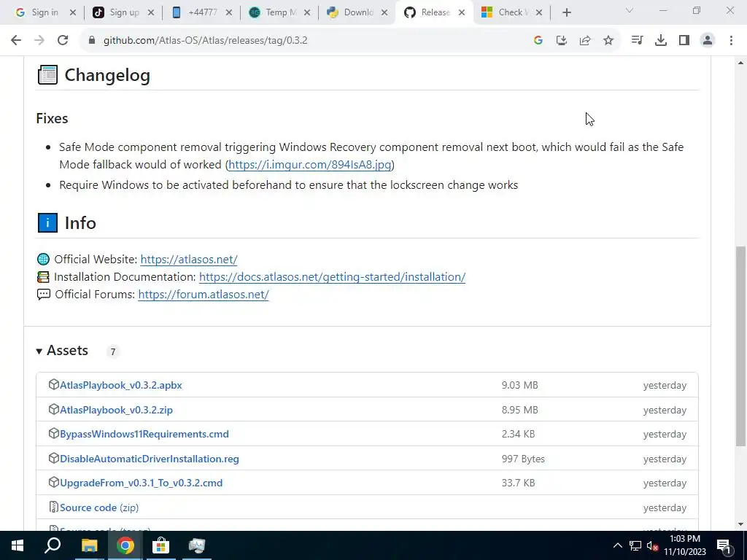This screenshot has width=747, height=560.
Task: Open the monitor app taskbar icon
Action: click(x=197, y=545)
